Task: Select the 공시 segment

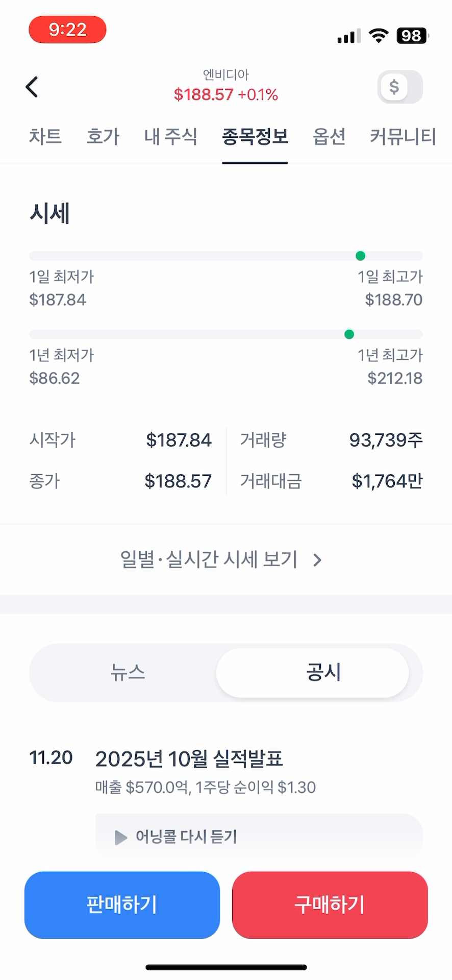Action: [x=322, y=672]
